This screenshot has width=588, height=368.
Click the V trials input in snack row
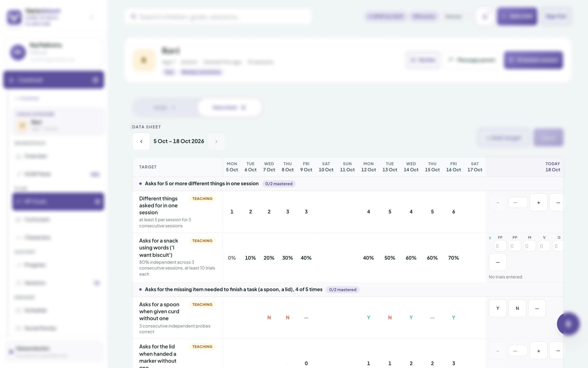click(544, 246)
